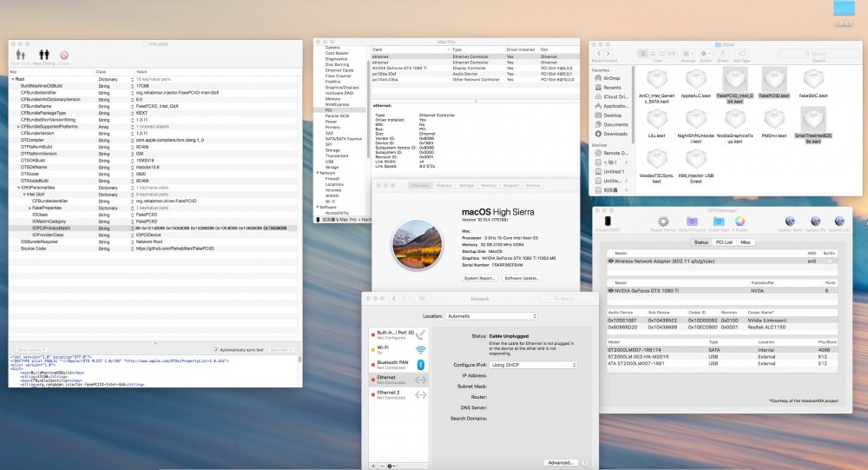Click gear action menu below Network services

pos(391,467)
